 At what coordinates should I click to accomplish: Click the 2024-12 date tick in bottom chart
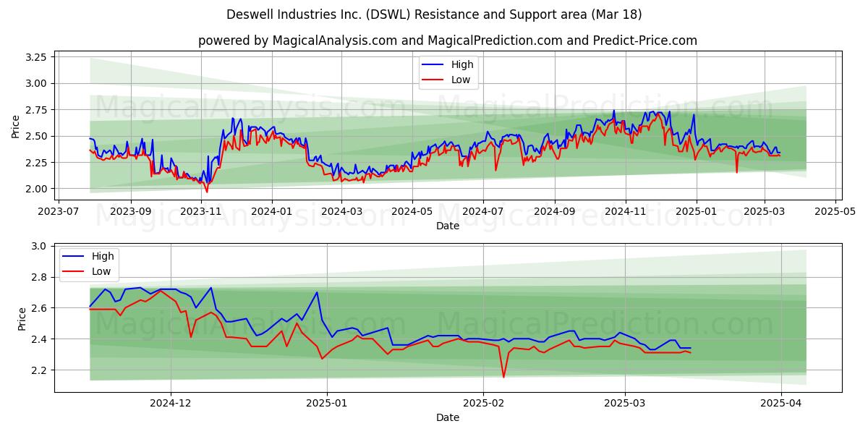171,403
